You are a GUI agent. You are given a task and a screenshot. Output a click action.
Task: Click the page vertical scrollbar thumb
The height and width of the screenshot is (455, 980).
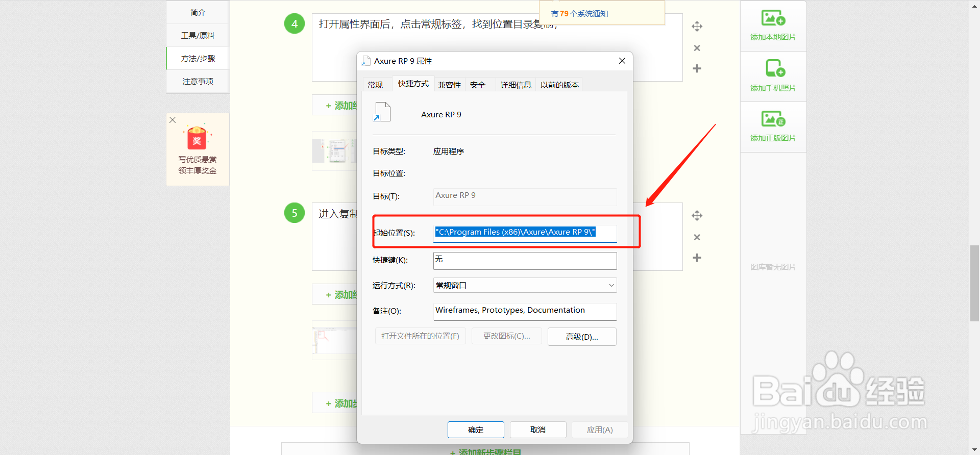pyautogui.click(x=974, y=283)
